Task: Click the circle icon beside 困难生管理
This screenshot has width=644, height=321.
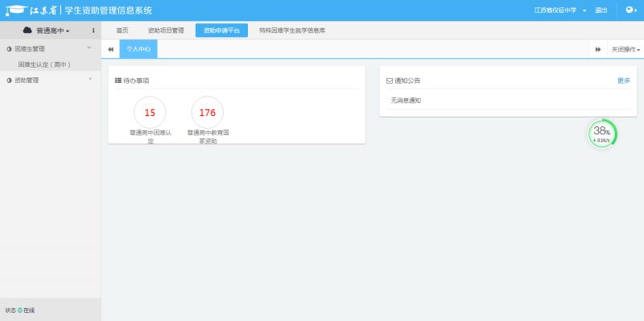Action: pos(9,49)
